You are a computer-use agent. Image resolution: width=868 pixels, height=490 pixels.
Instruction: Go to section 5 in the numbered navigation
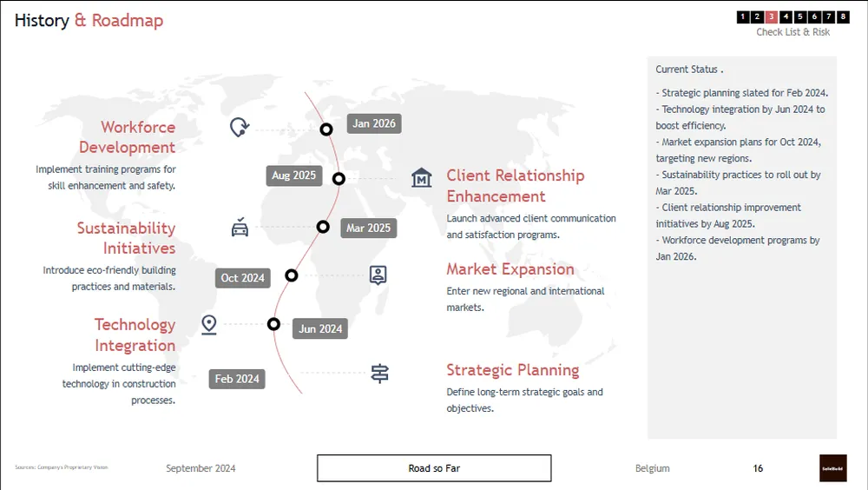[x=800, y=17]
